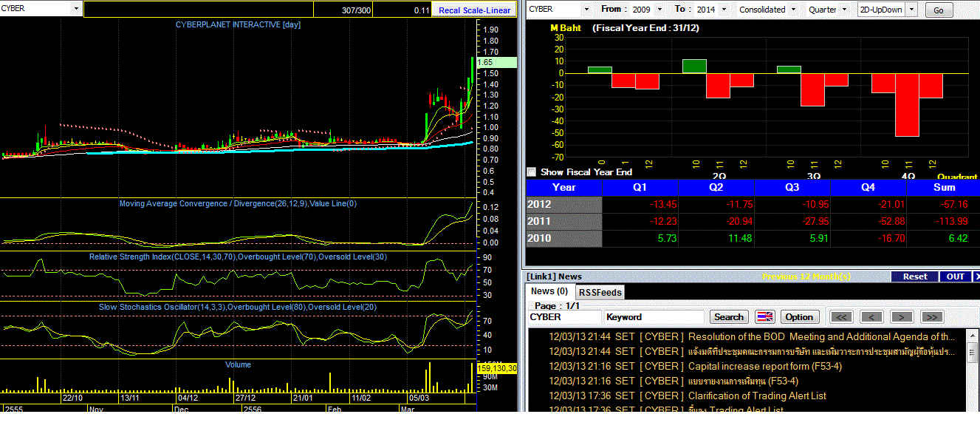This screenshot has width=980, height=448.
Task: Click the volume value label 159,130,30
Action: click(x=497, y=368)
